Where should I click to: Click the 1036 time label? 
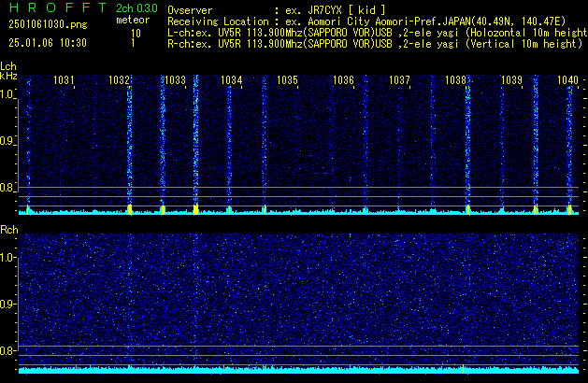tap(343, 79)
